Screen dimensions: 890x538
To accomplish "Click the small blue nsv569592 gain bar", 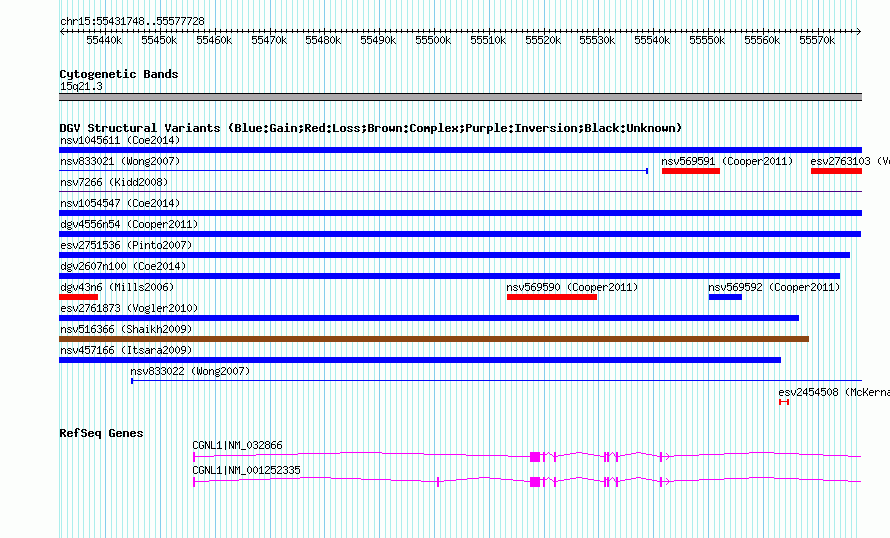I will [725, 297].
